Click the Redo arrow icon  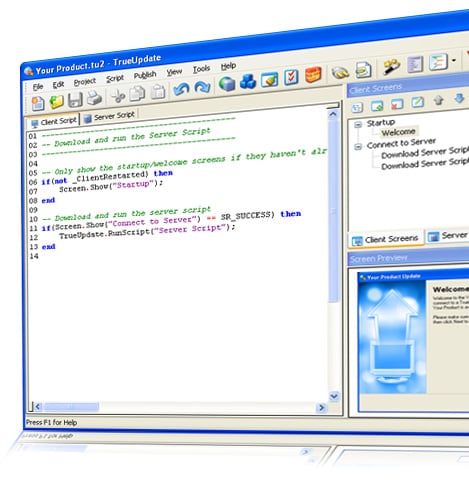click(x=202, y=87)
